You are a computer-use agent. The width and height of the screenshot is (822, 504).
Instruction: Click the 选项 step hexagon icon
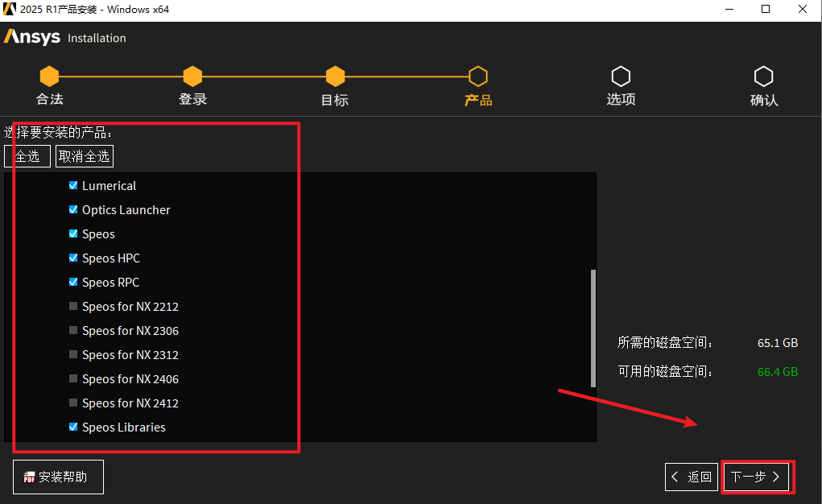[x=621, y=76]
